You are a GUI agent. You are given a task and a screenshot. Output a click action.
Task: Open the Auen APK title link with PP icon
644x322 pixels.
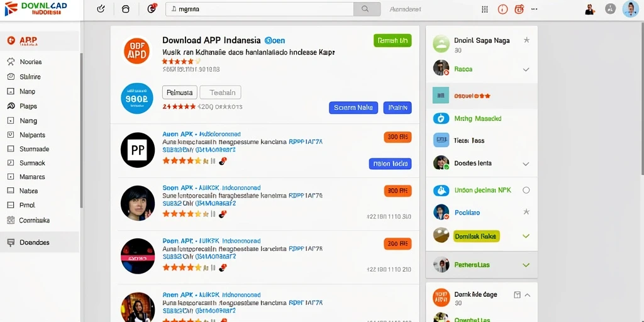[x=202, y=135]
